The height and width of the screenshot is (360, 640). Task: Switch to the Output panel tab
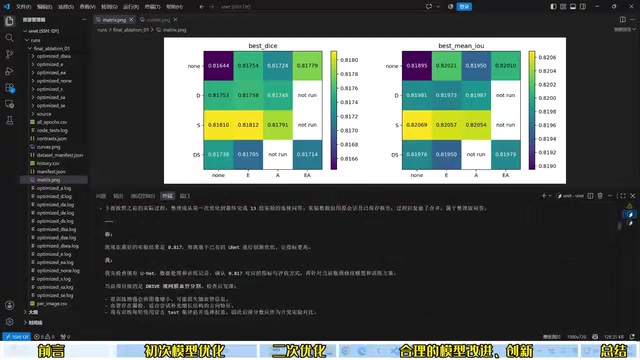118,196
